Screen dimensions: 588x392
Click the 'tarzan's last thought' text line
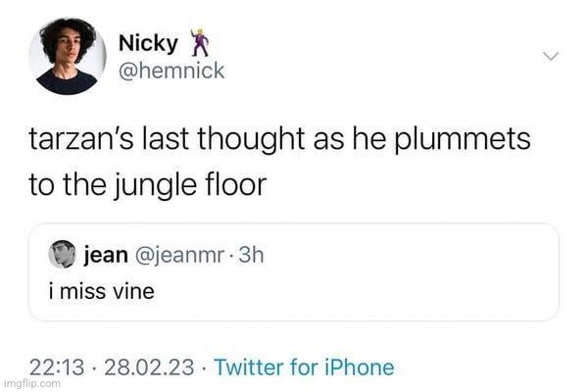(279, 140)
